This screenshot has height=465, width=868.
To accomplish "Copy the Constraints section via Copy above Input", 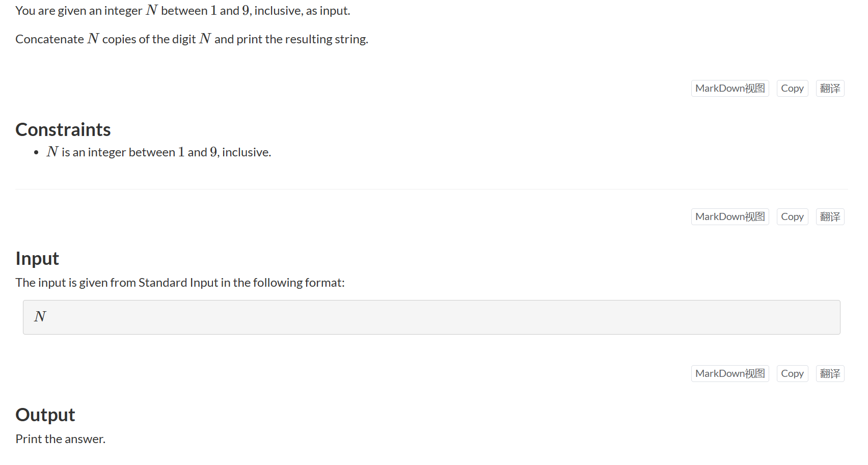I will click(x=792, y=216).
